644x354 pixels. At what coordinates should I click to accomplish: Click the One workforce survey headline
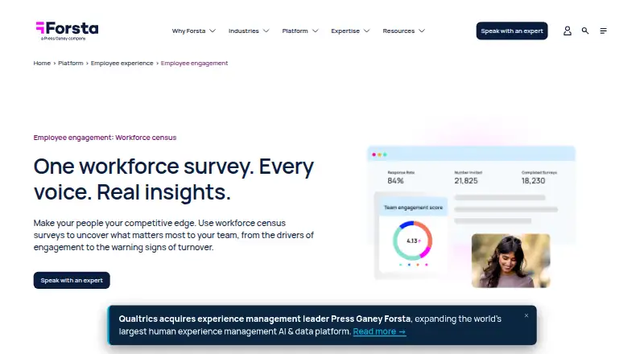[173, 179]
